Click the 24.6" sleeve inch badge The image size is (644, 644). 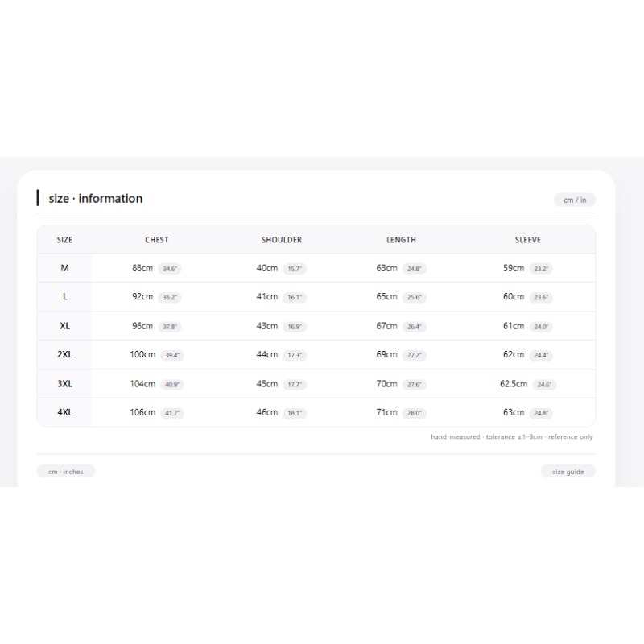544,385
